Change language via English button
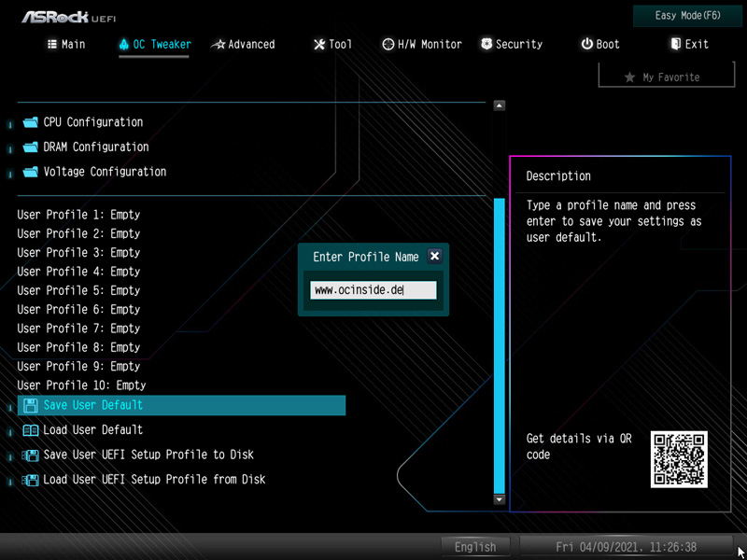This screenshot has width=747, height=560. 475,547
